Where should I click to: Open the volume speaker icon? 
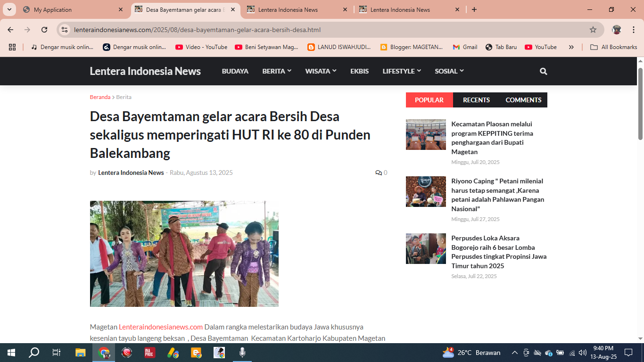(583, 353)
